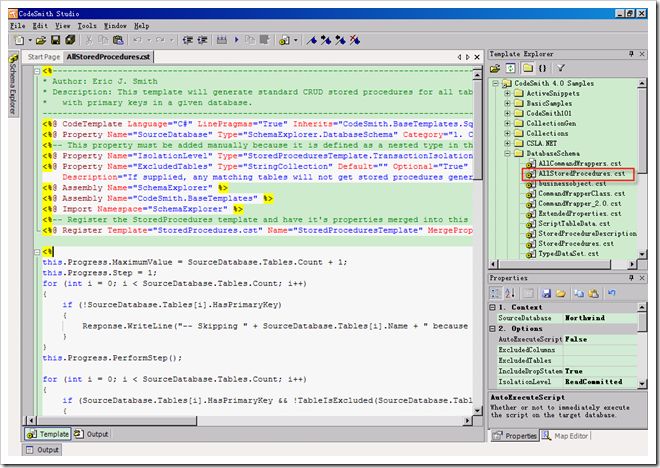Open the File menu

[18, 26]
